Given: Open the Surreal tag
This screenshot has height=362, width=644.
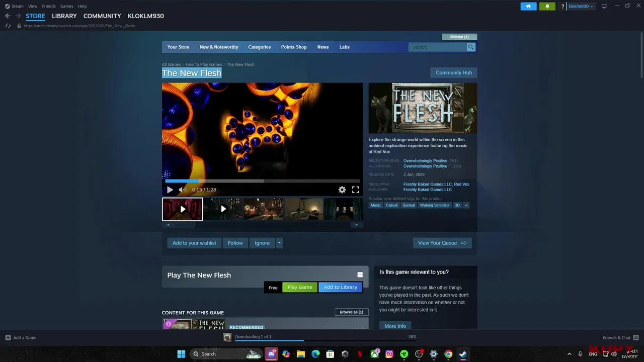Looking at the screenshot, I should point(409,205).
